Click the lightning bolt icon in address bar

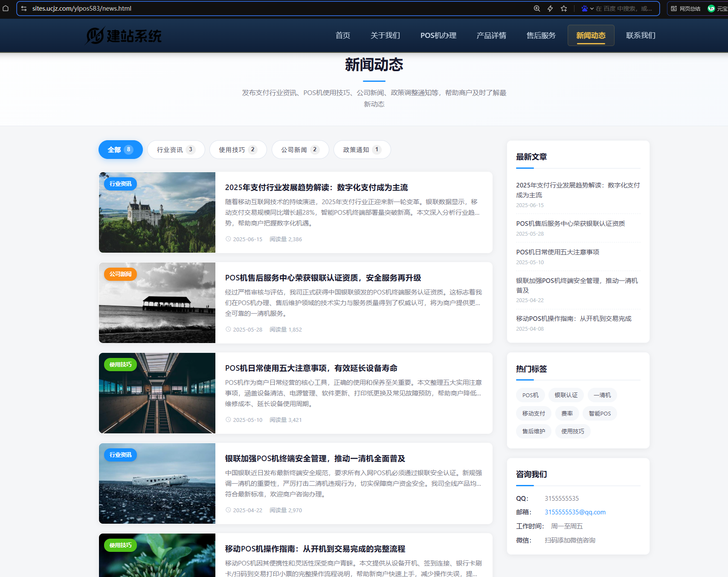pos(550,8)
